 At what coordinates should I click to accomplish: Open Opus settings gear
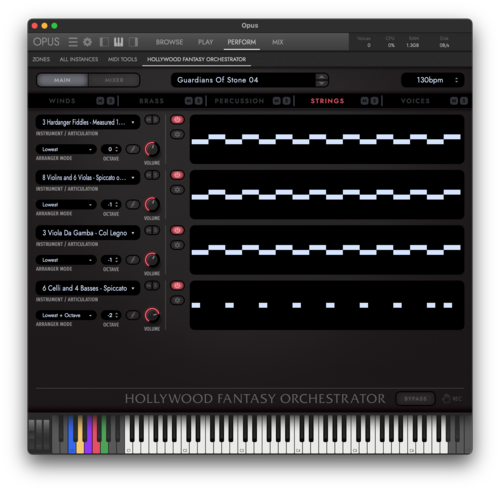(x=87, y=42)
